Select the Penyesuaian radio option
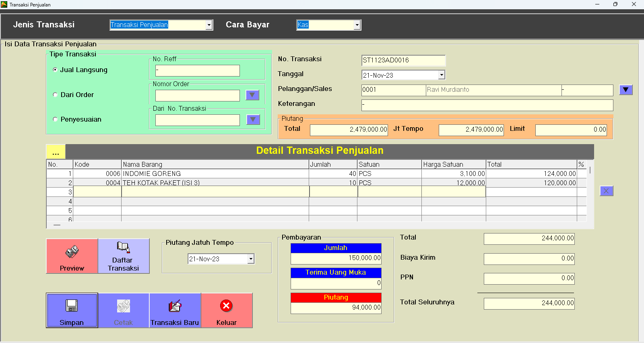This screenshot has width=644, height=343. (55, 119)
